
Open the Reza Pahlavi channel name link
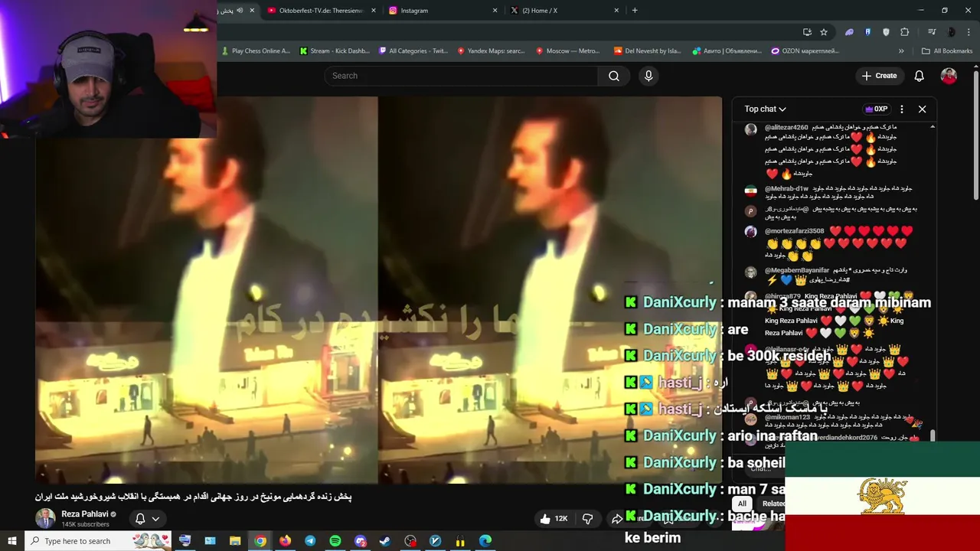84,514
